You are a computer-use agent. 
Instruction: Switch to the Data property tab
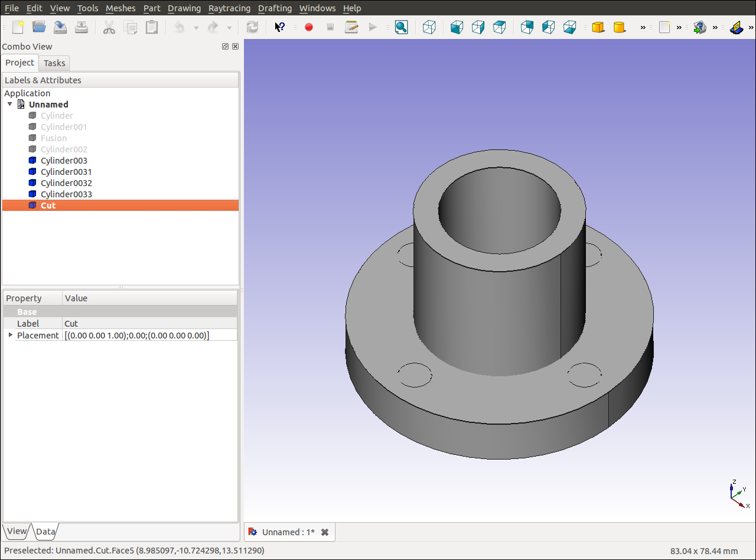(45, 532)
